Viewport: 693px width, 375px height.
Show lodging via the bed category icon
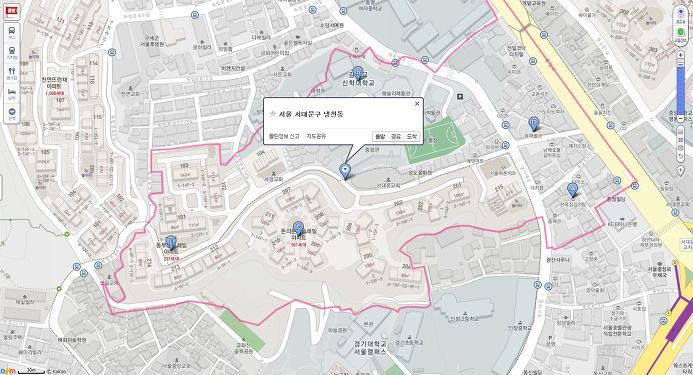point(12,93)
